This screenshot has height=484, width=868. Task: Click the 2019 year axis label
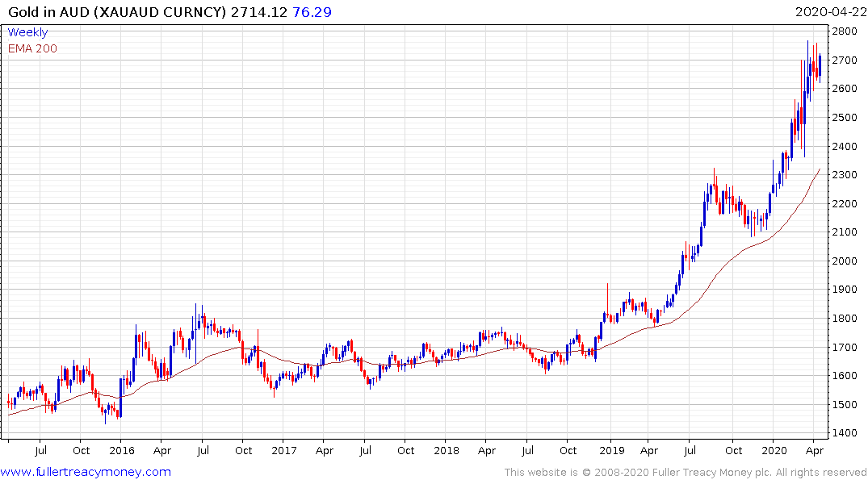click(612, 450)
